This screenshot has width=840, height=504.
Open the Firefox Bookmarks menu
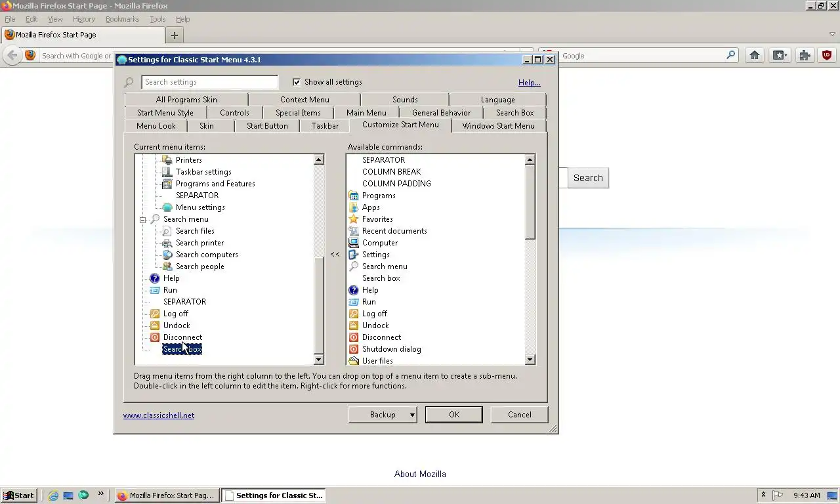[123, 19]
